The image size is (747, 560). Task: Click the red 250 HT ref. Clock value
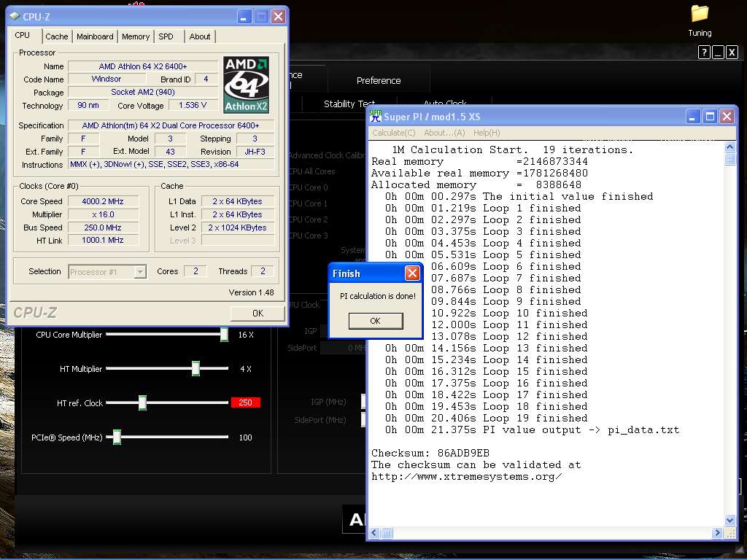[245, 402]
